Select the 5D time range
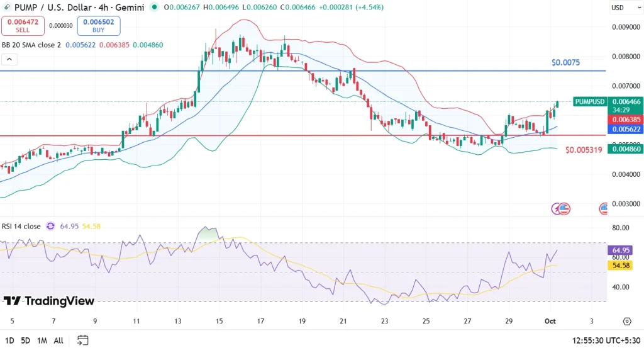This screenshot has width=644, height=348. (25, 340)
